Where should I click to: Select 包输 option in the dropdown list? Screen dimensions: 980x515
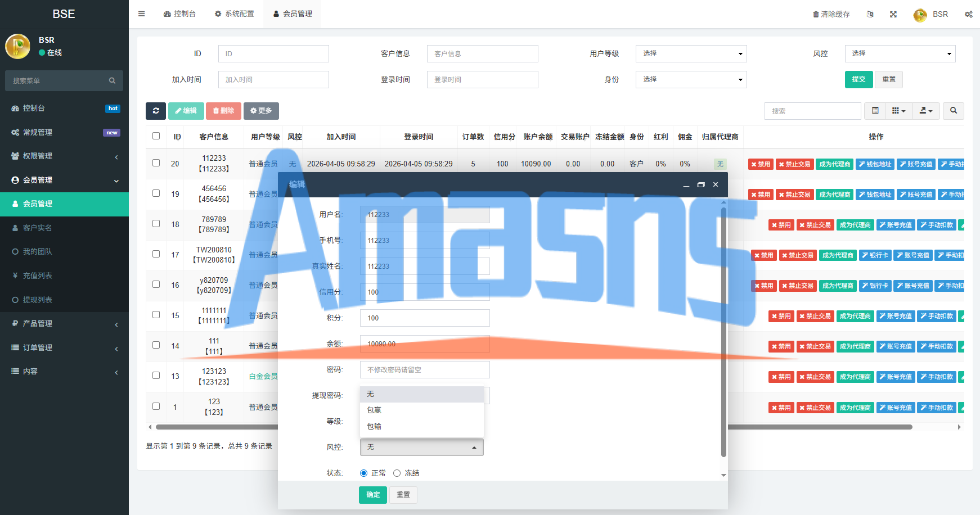pyautogui.click(x=422, y=427)
